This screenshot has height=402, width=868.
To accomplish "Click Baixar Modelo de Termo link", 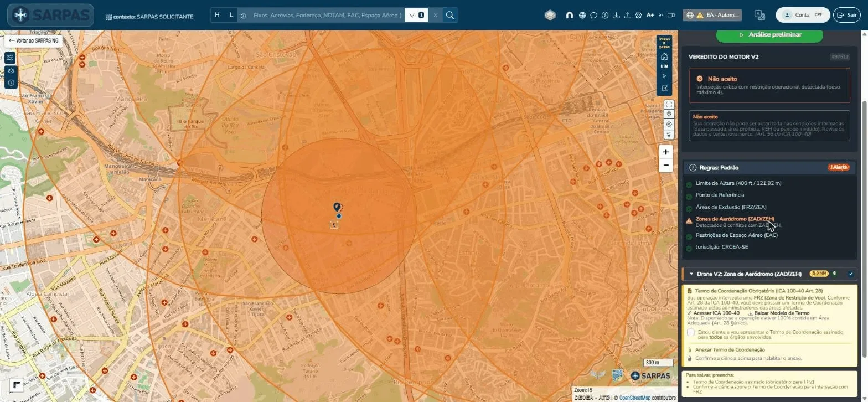I will (778, 313).
